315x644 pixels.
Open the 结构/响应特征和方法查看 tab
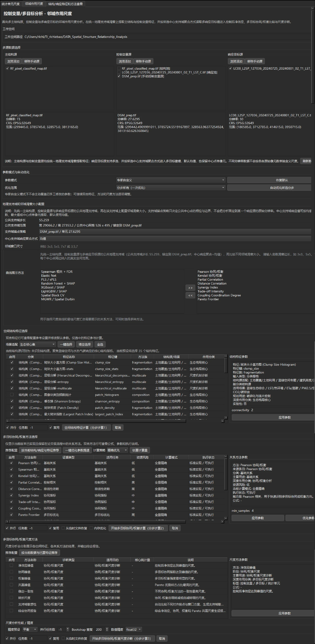point(65,4)
